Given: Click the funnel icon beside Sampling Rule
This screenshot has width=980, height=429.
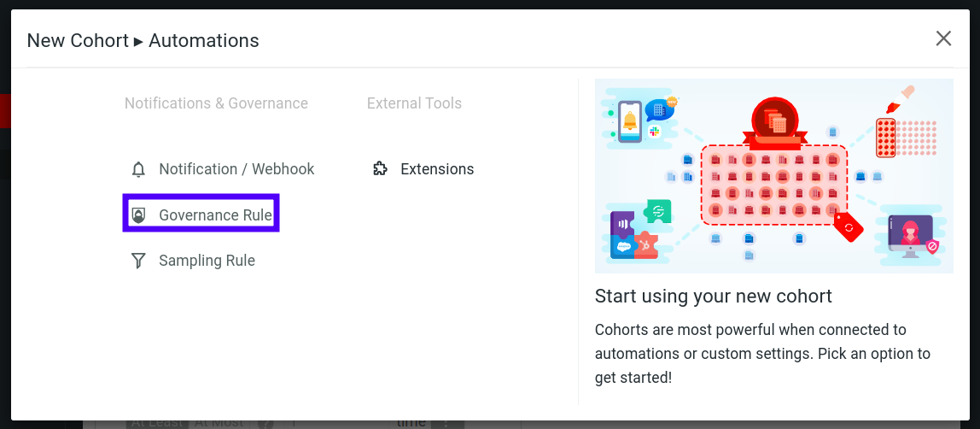Looking at the screenshot, I should [x=138, y=261].
